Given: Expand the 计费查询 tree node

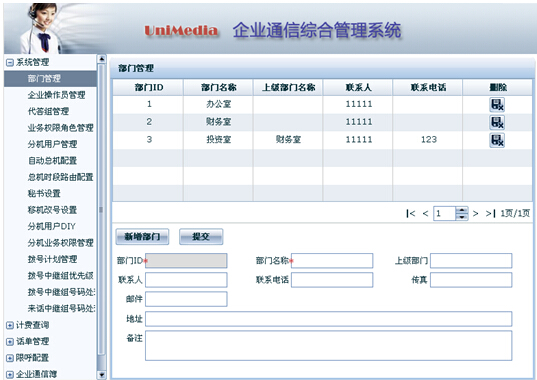Looking at the screenshot, I should pyautogui.click(x=10, y=325).
